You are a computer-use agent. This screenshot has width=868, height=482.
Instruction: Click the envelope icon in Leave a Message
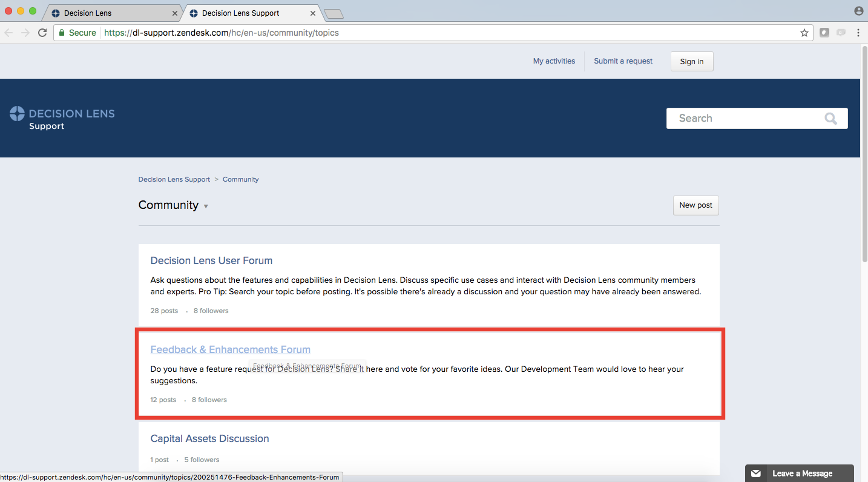755,474
